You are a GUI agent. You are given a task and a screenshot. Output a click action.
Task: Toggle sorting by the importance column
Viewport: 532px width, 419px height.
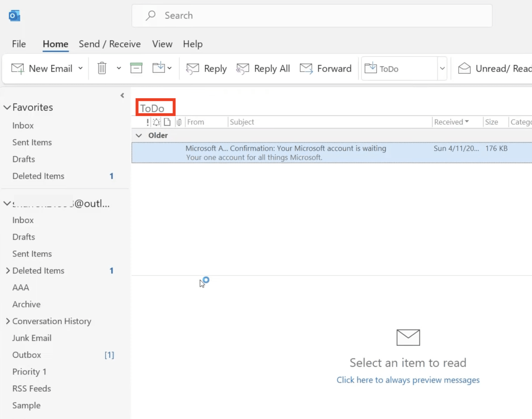tap(147, 122)
